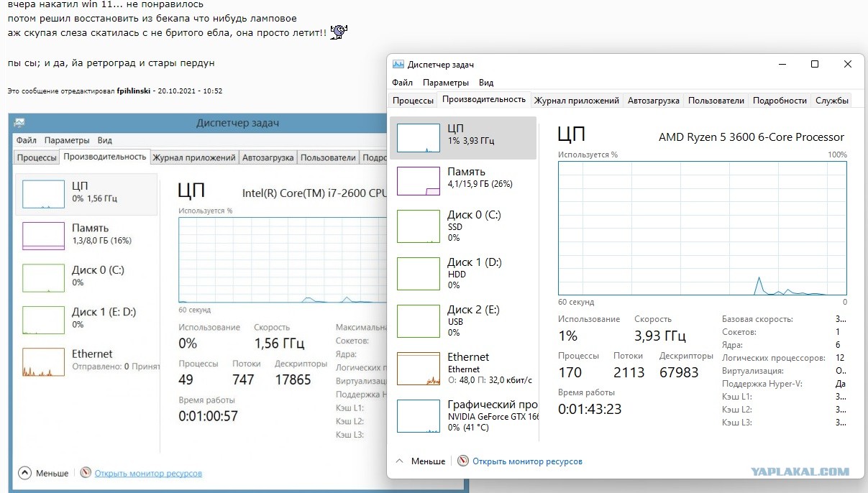Screen dimensions: 868x493
Task: Click the Task Manager title icon in Windows 8 window
Action: [19, 123]
